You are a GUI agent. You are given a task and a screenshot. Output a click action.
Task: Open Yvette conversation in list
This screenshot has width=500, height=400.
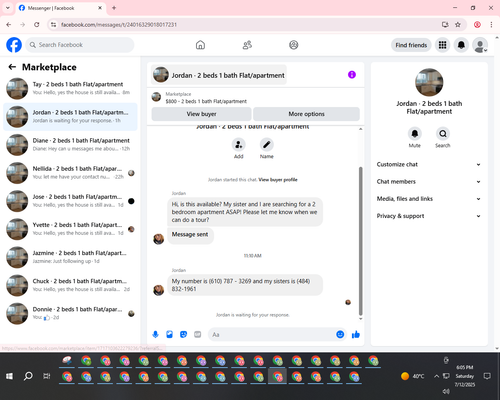(70, 229)
